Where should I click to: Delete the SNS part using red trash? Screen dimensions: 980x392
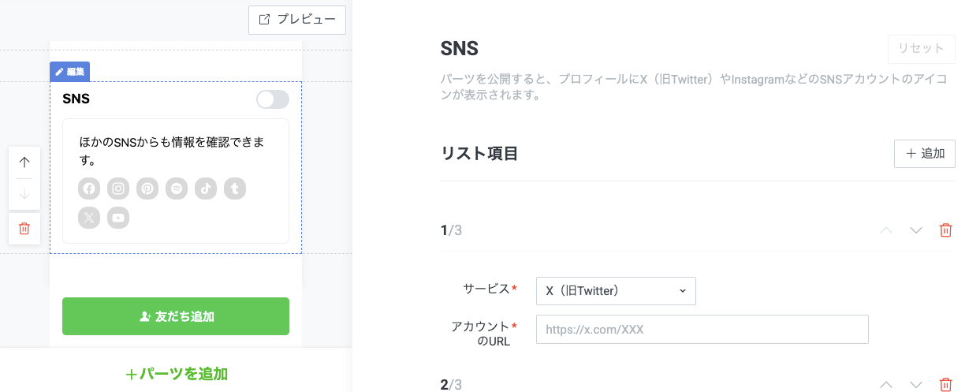(x=24, y=229)
